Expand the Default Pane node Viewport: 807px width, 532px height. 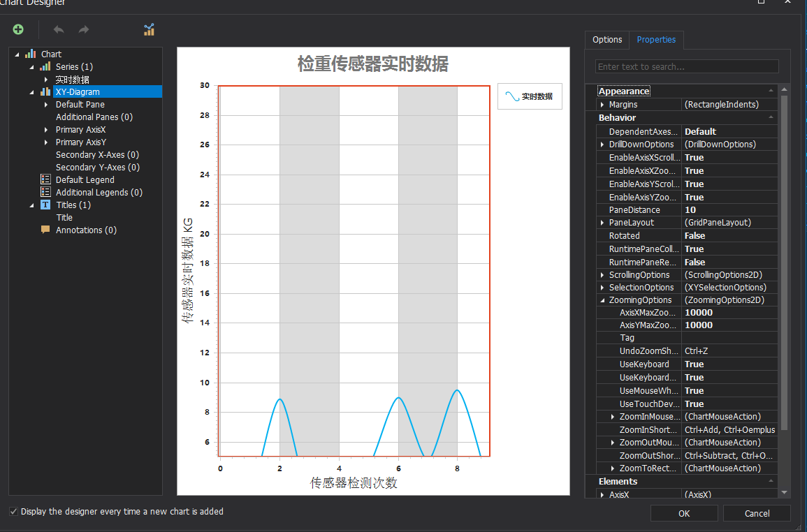point(46,105)
